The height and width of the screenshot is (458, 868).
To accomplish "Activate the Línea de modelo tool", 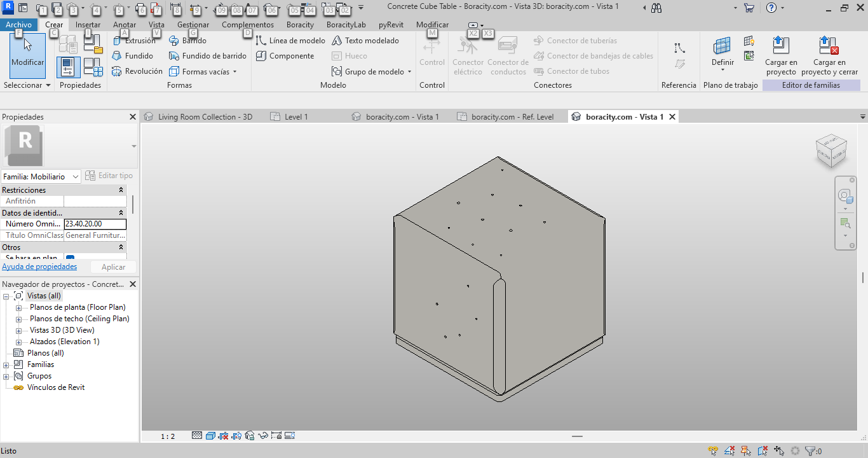I will coord(290,41).
